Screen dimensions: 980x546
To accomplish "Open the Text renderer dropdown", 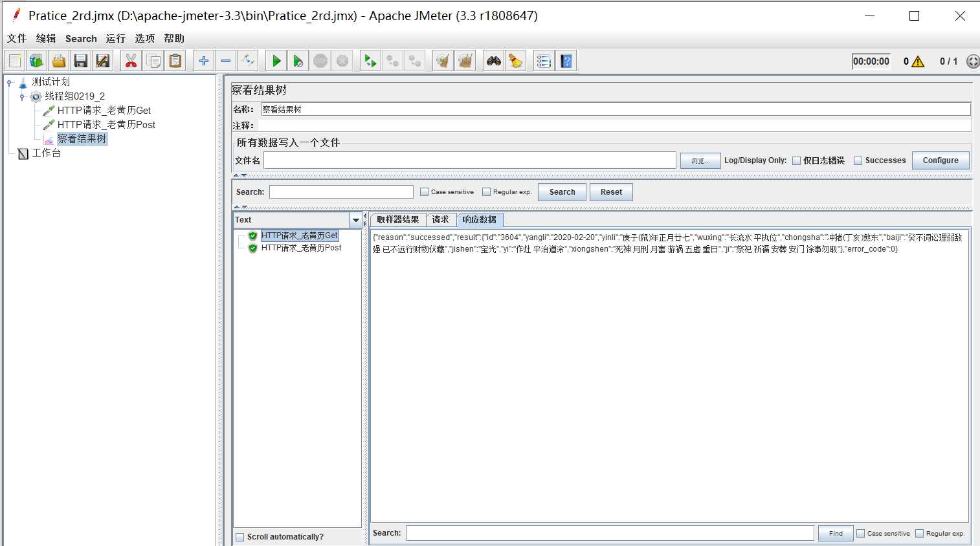I will pyautogui.click(x=355, y=220).
